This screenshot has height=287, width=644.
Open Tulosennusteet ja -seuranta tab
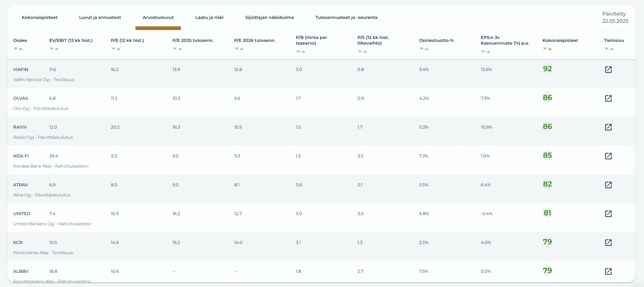[x=346, y=17]
